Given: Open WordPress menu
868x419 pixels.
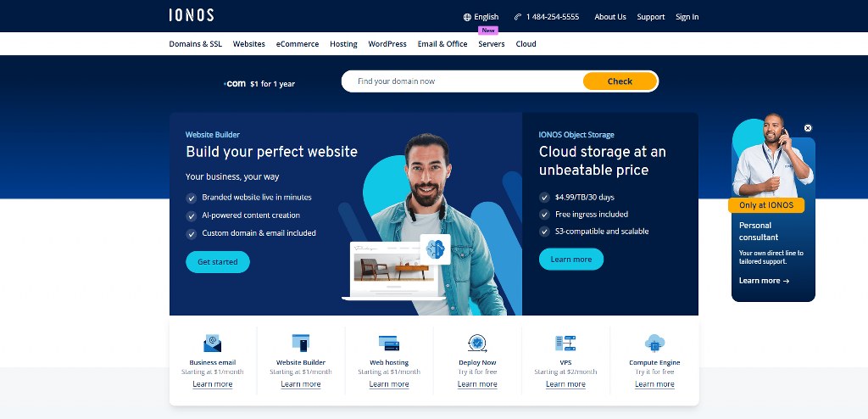Looking at the screenshot, I should coord(387,44).
